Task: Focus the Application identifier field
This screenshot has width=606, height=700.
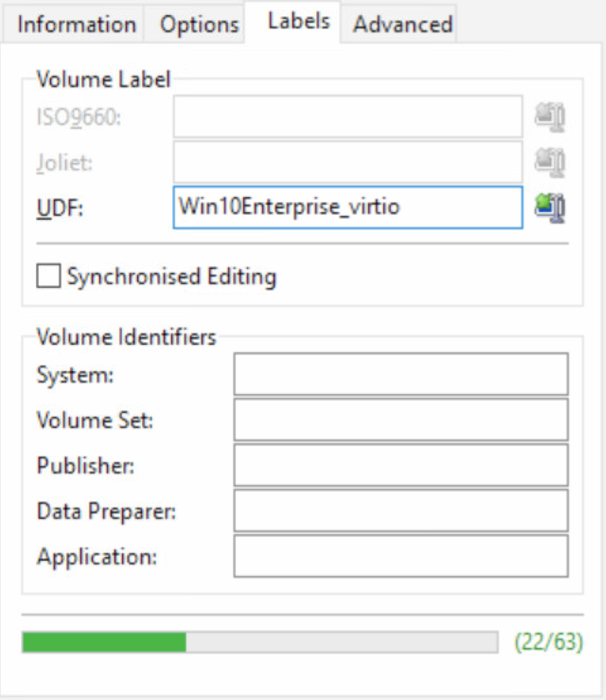Action: (400, 556)
